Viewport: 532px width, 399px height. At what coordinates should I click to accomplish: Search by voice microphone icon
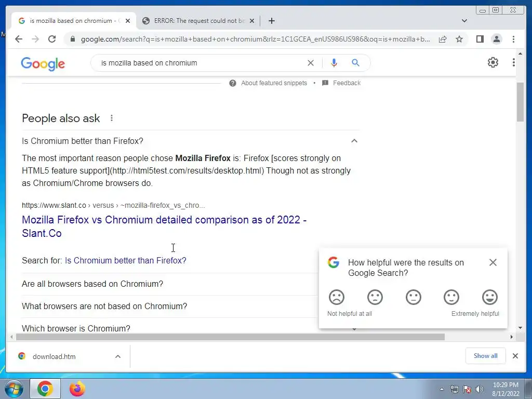tap(334, 63)
